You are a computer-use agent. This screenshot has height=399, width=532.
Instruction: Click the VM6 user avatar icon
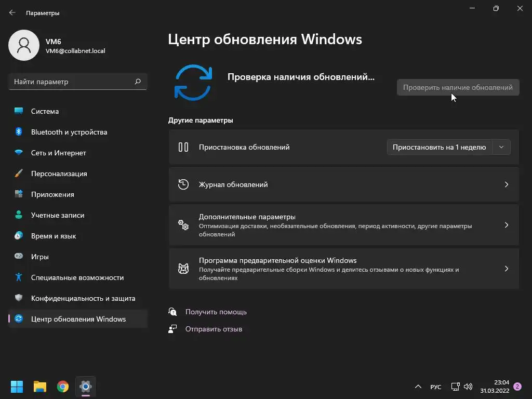tap(24, 45)
